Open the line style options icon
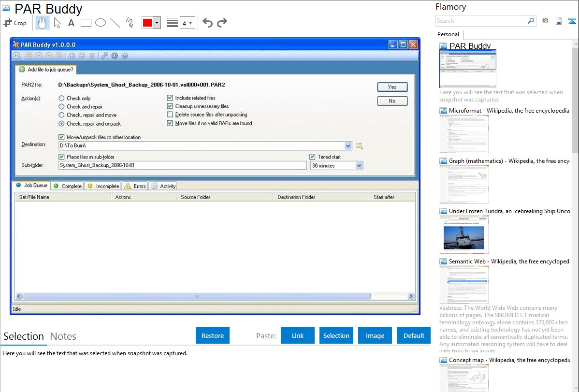Viewport: 579px width, 392px height. pyautogui.click(x=173, y=23)
